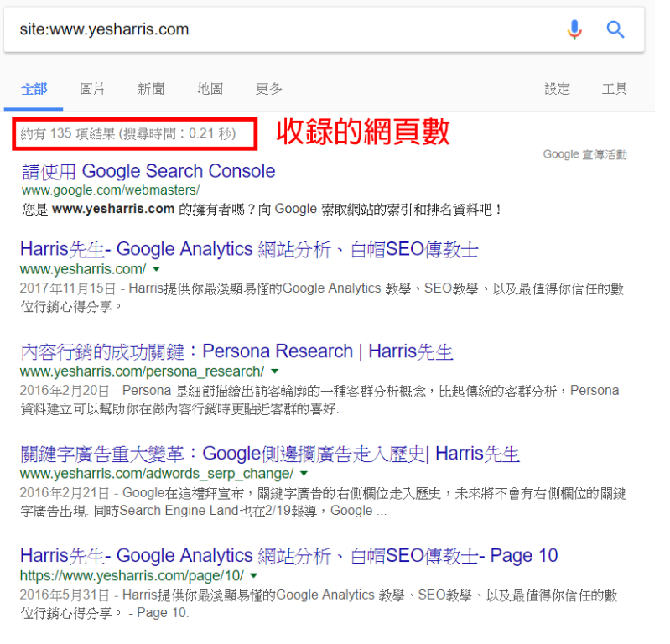670x644 pixels.
Task: Click the www.yesharris.com/persona_research/ URL text
Action: click(143, 371)
